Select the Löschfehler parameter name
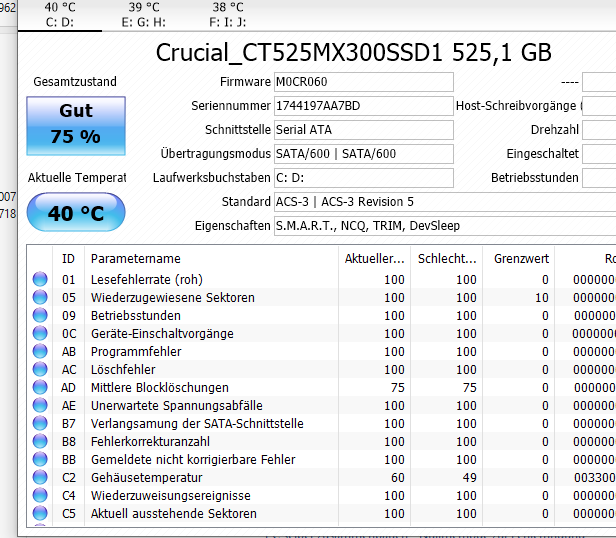The image size is (616, 538). click(x=123, y=369)
